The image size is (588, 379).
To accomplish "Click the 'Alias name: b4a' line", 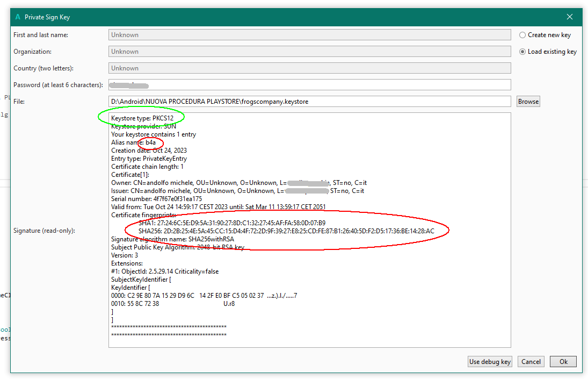I will (x=133, y=142).
